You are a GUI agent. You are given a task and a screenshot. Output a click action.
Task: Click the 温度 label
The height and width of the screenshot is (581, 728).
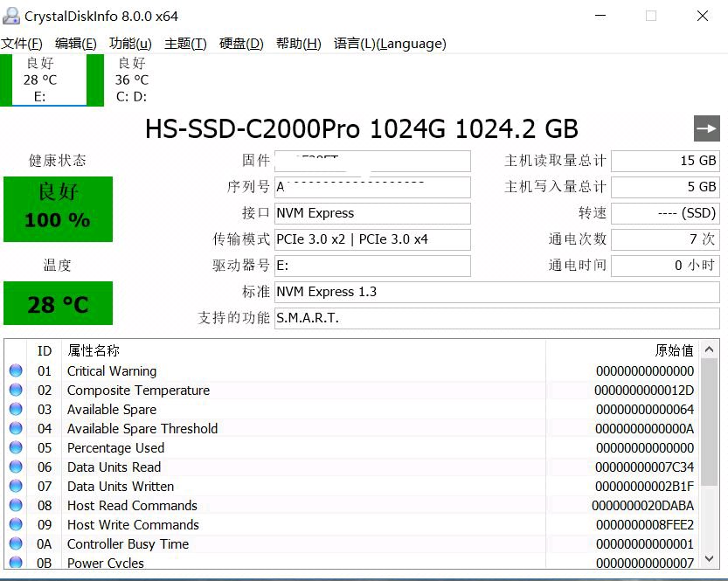coord(57,266)
